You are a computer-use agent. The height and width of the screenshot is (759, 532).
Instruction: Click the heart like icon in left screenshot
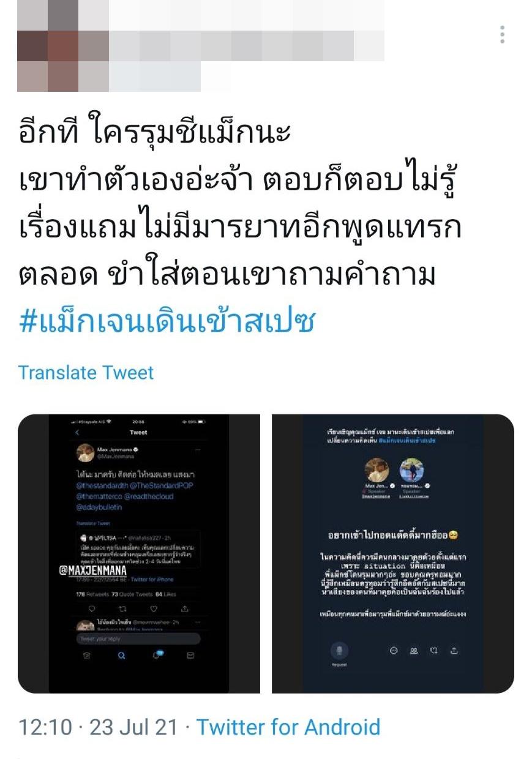point(154,609)
